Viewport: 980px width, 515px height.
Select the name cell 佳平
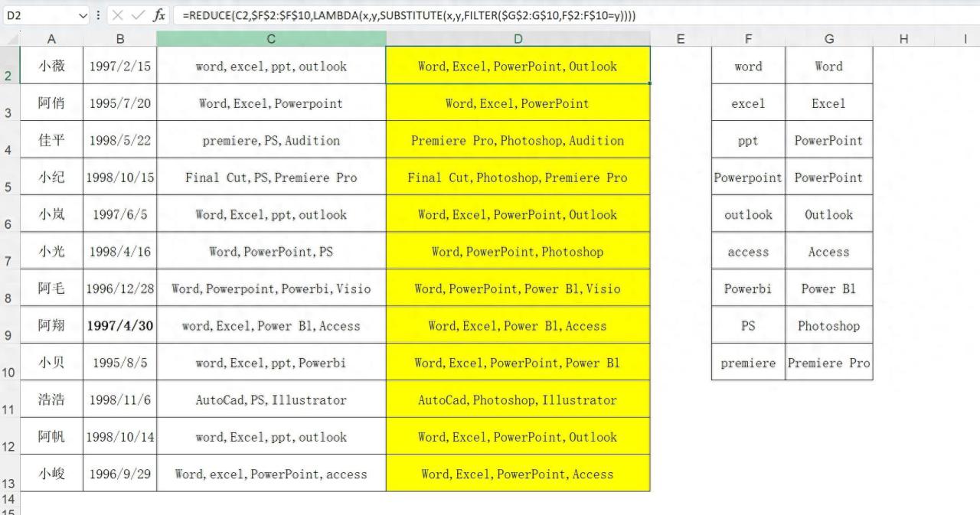point(51,140)
